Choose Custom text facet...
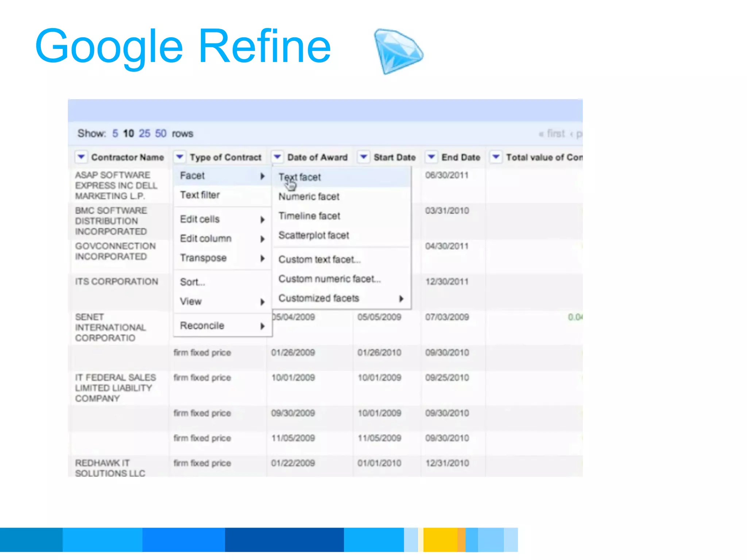 click(342, 259)
